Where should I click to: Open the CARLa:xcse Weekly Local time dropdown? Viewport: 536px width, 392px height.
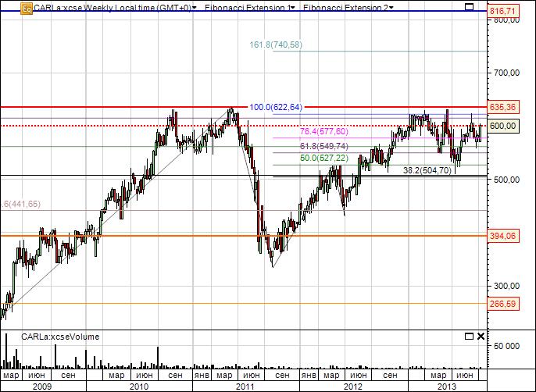[x=115, y=8]
